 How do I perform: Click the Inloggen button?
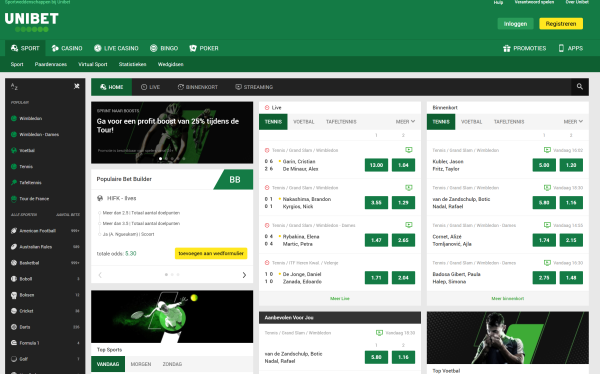pyautogui.click(x=515, y=24)
